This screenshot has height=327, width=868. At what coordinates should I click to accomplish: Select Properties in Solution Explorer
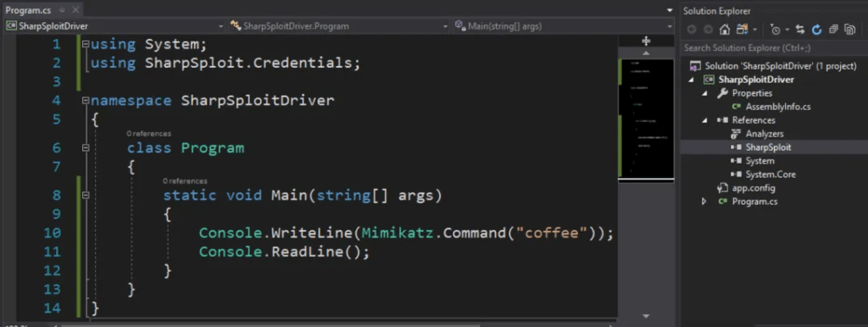click(x=752, y=93)
